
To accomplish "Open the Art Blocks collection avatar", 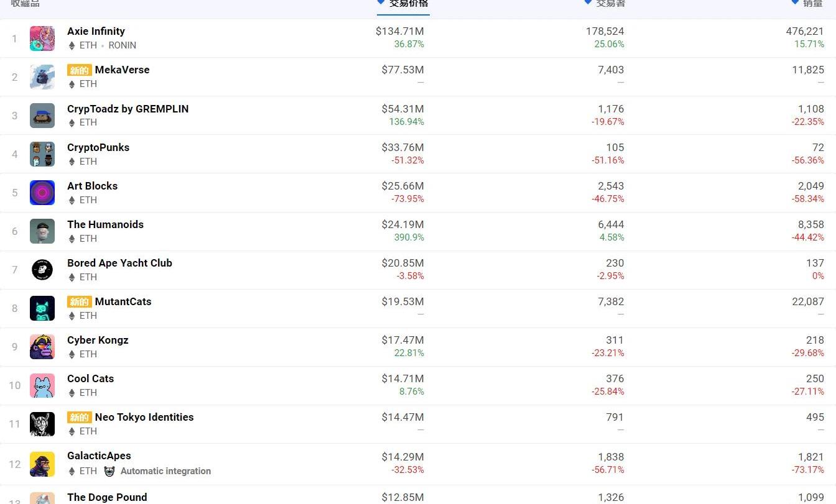I will [x=42, y=193].
